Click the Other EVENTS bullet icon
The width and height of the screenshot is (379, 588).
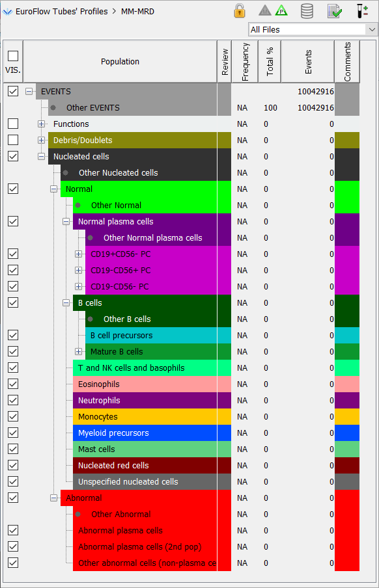click(x=53, y=107)
